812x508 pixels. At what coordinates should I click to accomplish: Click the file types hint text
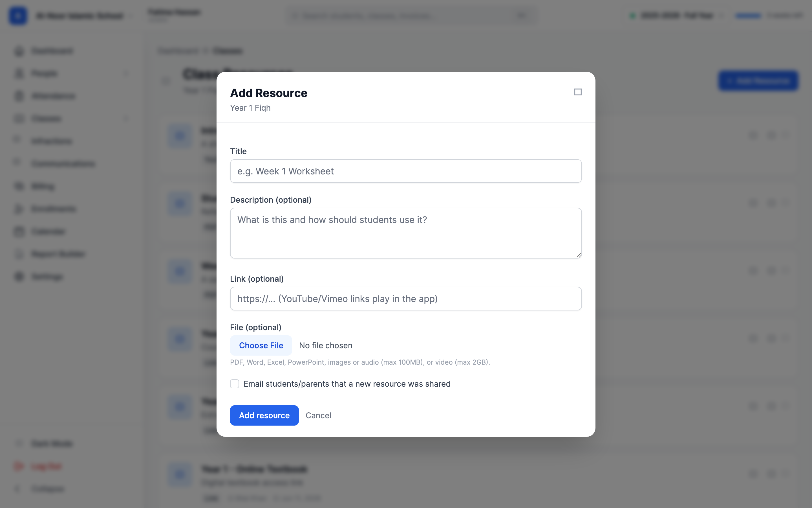click(360, 362)
